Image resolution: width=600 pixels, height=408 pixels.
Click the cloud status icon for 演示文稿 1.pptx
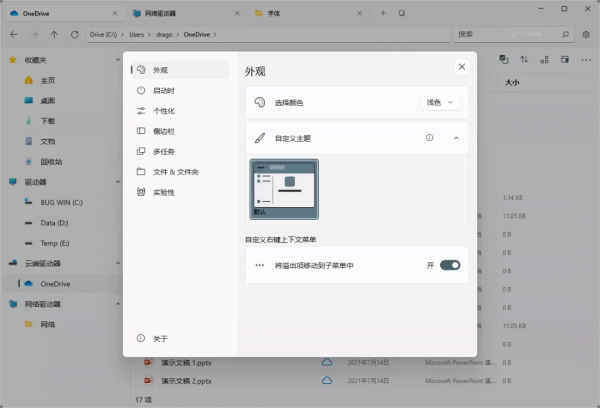coord(327,362)
